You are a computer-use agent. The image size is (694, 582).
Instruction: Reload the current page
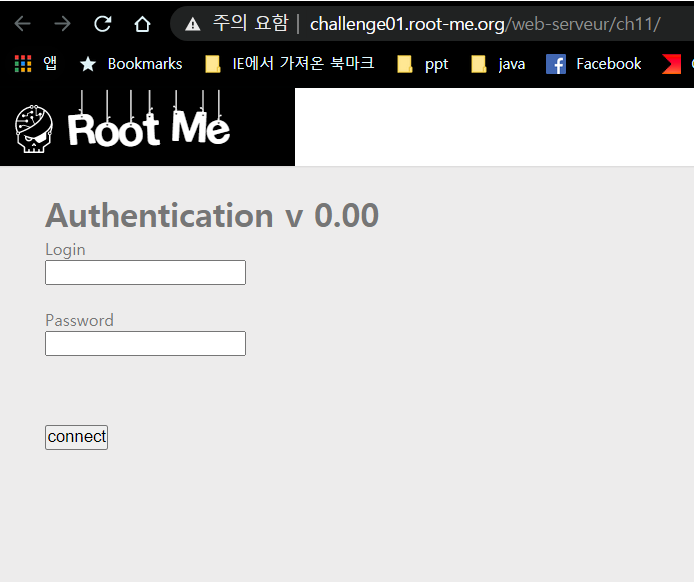point(102,24)
